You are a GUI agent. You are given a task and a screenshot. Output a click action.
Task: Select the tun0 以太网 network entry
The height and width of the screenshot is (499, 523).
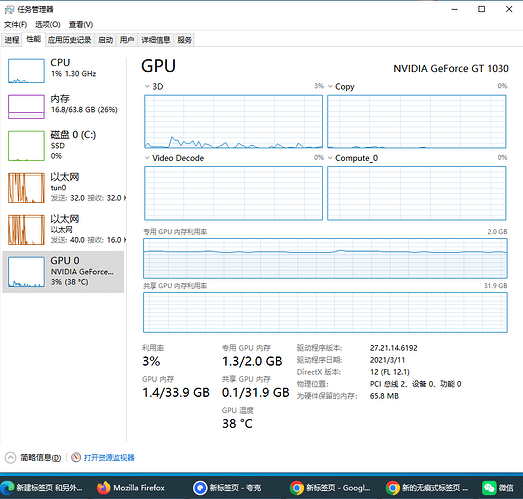[63, 187]
